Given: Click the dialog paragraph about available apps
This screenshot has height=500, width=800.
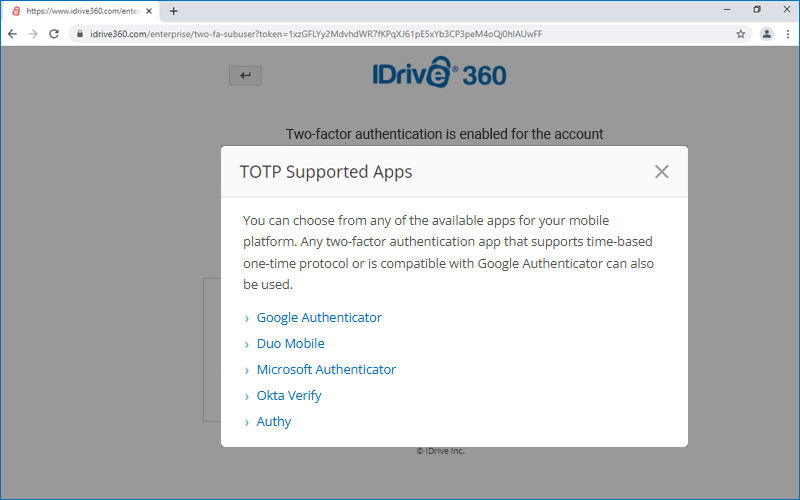Looking at the screenshot, I should pyautogui.click(x=448, y=252).
